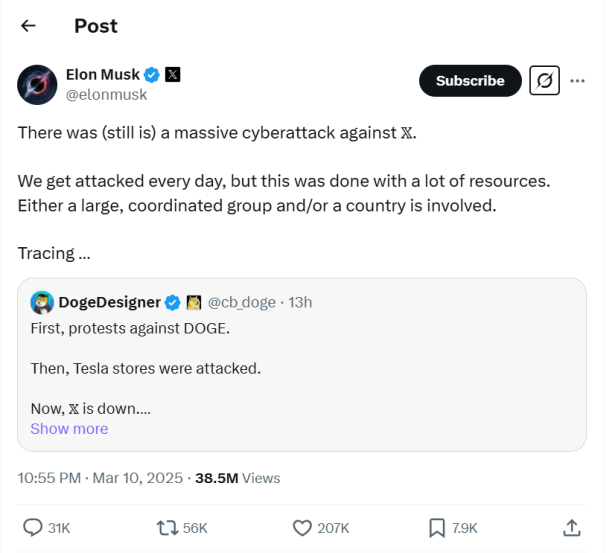
Task: Open the @cb_doge handle
Action: coord(242,302)
